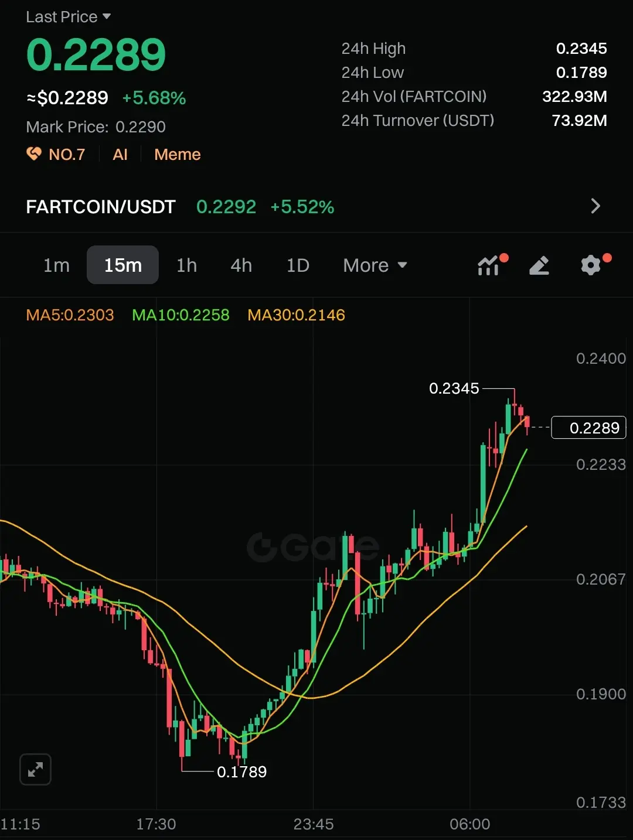
Task: Tap the 24h High value 0.2345
Action: [x=581, y=49]
